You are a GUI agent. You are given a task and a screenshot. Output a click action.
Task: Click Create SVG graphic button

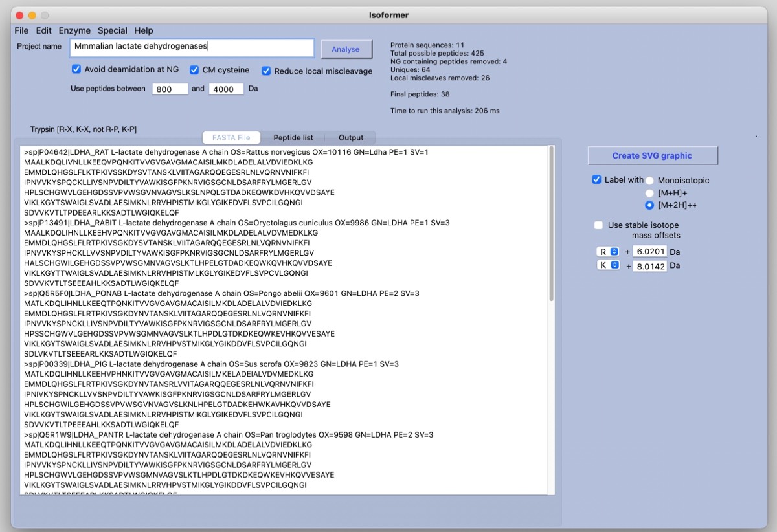tap(652, 155)
